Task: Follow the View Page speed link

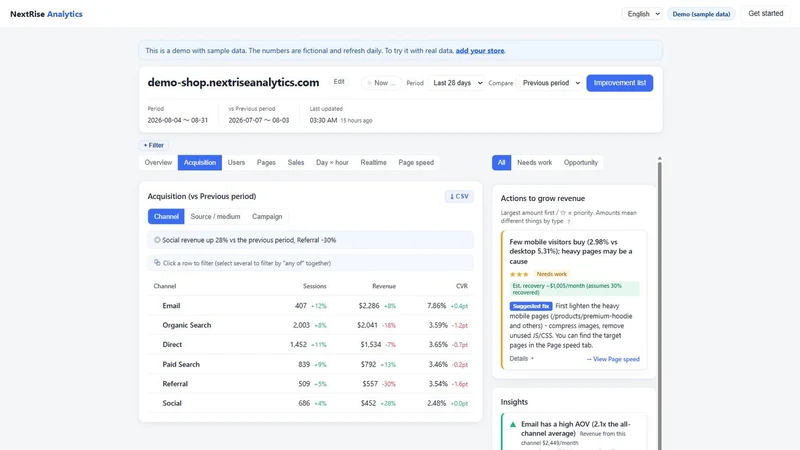Action: coord(613,359)
